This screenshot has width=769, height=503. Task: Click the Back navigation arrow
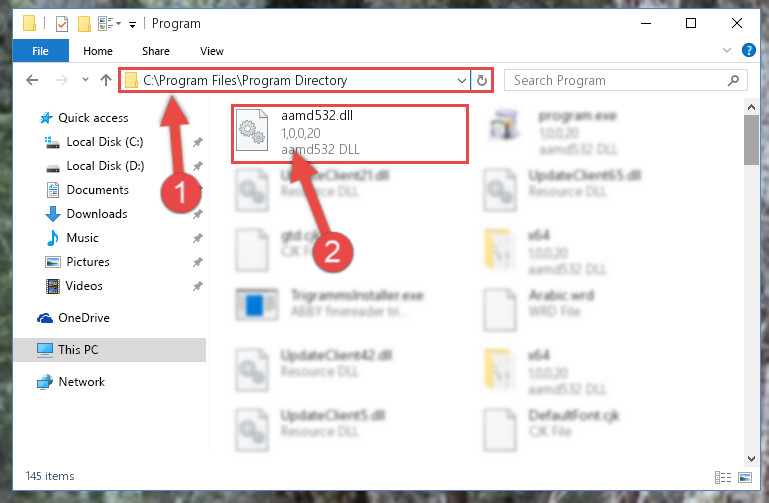pos(32,80)
